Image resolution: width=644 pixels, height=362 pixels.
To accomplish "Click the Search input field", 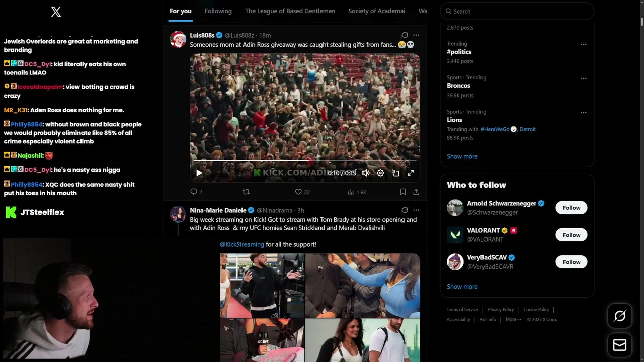I will [517, 11].
